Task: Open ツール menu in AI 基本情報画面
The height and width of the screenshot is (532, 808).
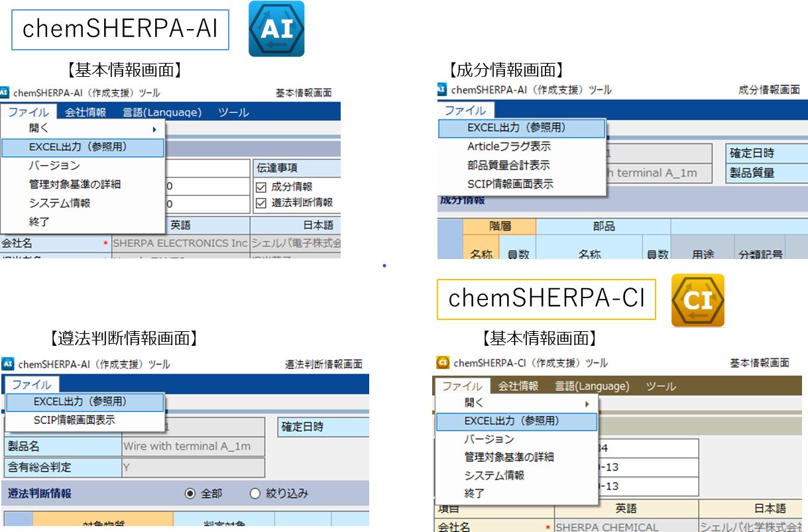Action: click(233, 112)
